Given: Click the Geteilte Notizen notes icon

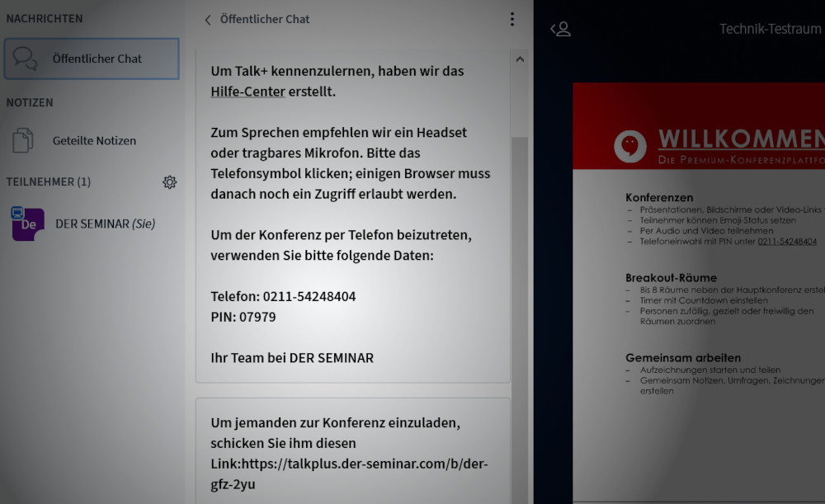Looking at the screenshot, I should click(x=24, y=140).
